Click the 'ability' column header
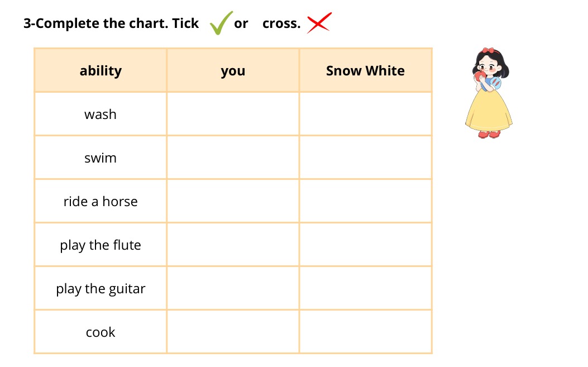 (101, 70)
